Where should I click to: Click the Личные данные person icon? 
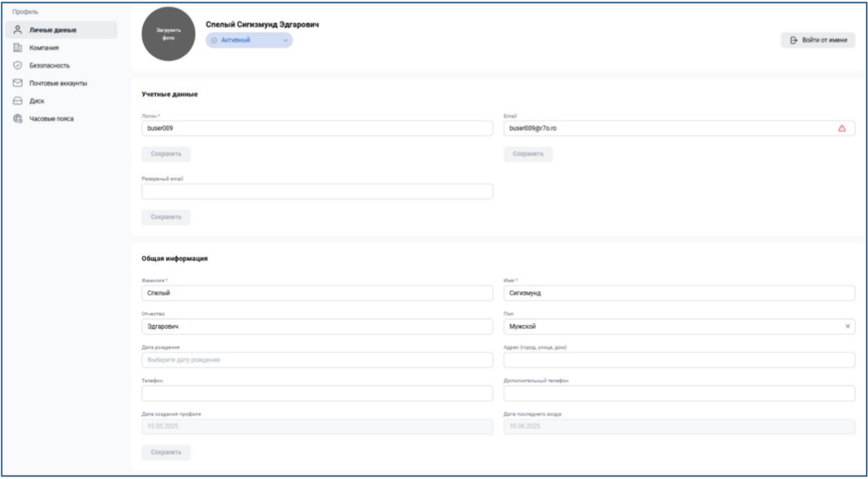tap(18, 29)
